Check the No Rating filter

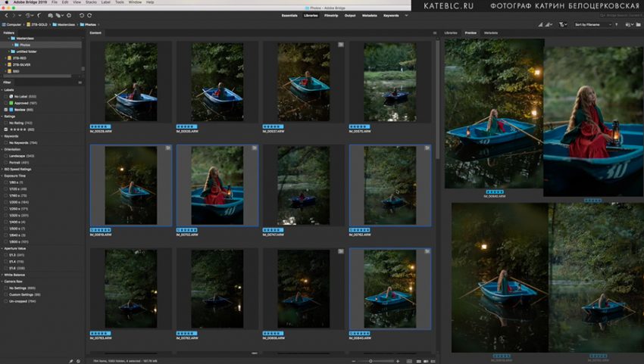tap(6, 123)
